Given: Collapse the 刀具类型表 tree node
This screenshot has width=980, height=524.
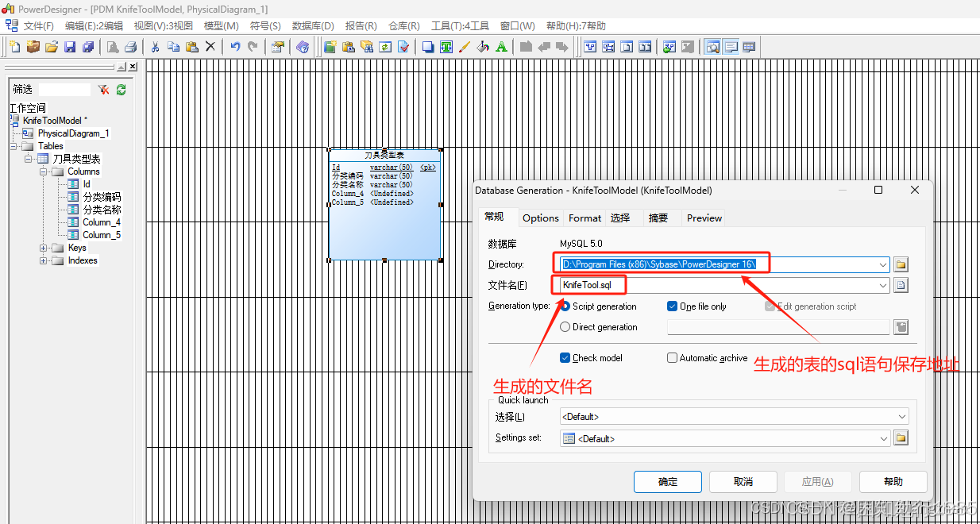Looking at the screenshot, I should (29, 159).
